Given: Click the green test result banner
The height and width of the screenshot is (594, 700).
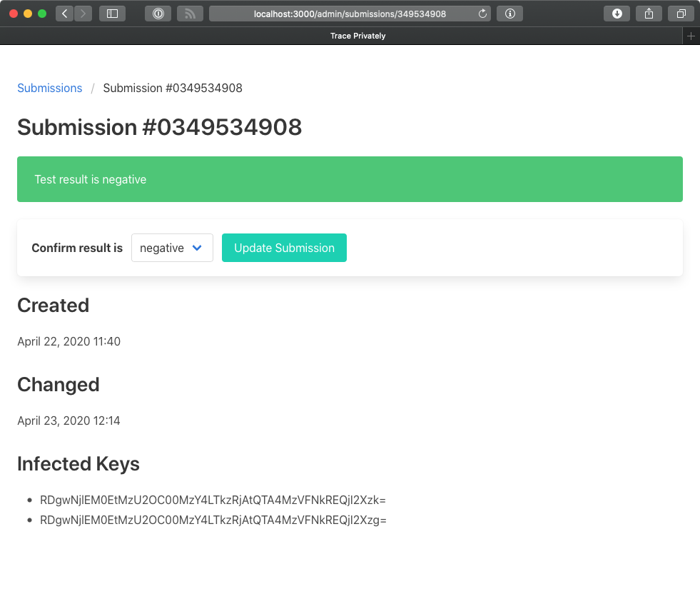Looking at the screenshot, I should click(x=350, y=179).
